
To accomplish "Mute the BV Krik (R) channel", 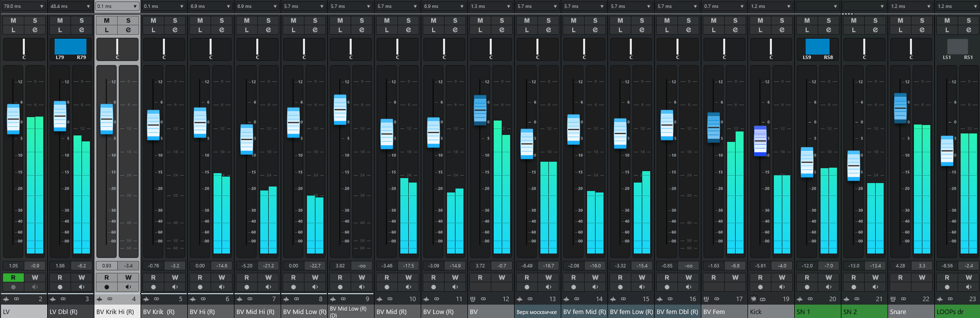I will click(153, 21).
